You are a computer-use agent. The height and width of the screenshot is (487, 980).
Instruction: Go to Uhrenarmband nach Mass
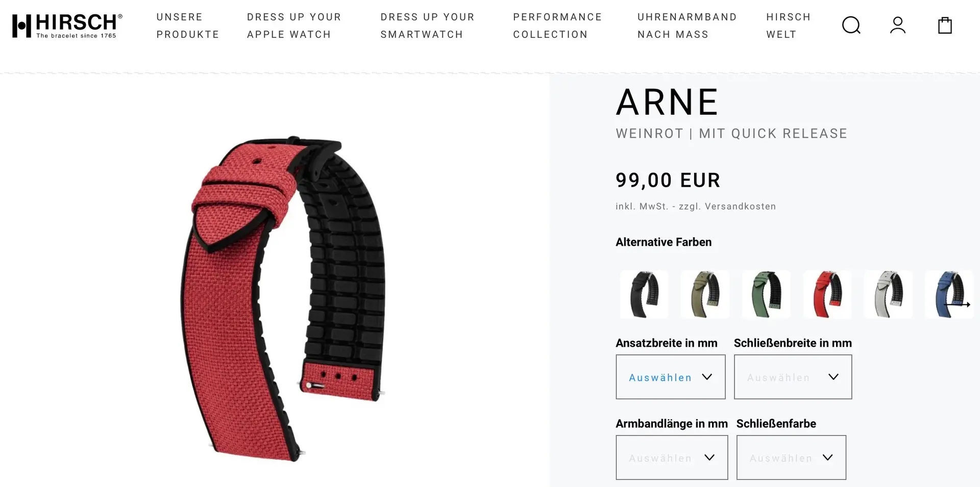pyautogui.click(x=687, y=25)
